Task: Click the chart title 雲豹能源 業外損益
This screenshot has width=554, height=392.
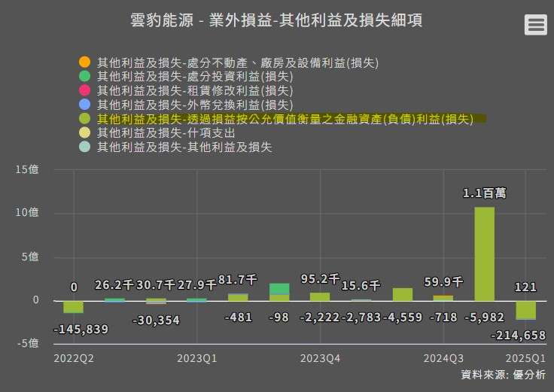Action: point(276,20)
